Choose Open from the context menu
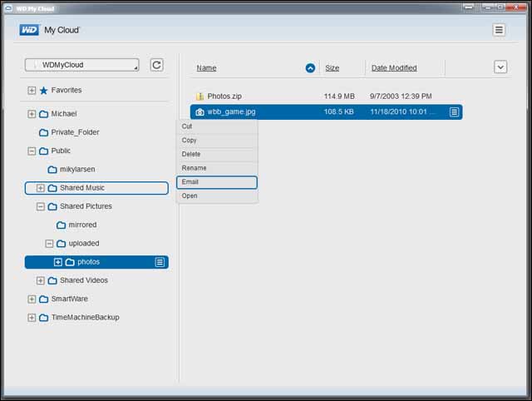 point(217,196)
